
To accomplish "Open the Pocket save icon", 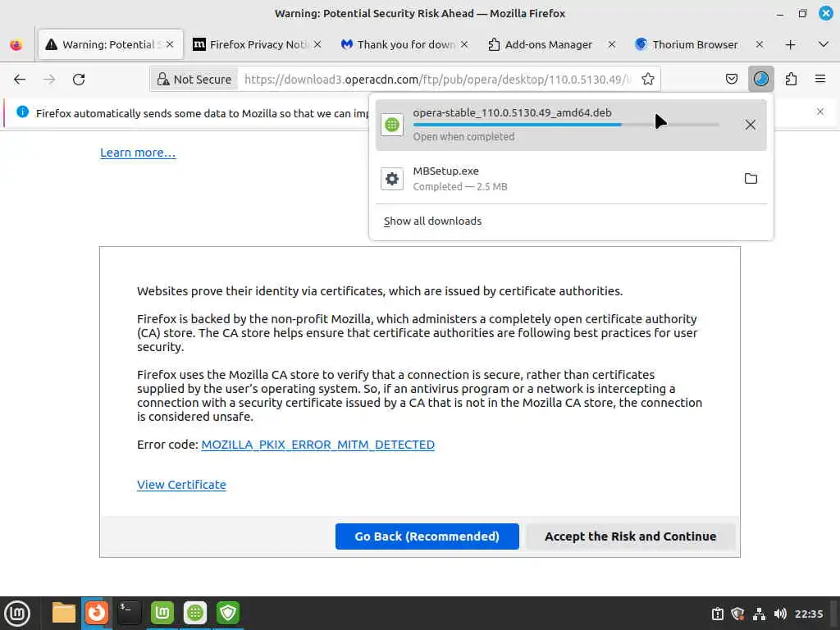I will point(731,80).
